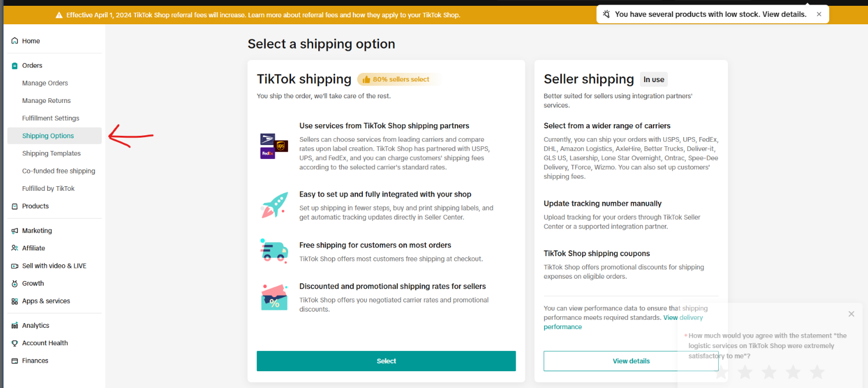Open the Account Health icon
The image size is (868, 388).
point(13,342)
